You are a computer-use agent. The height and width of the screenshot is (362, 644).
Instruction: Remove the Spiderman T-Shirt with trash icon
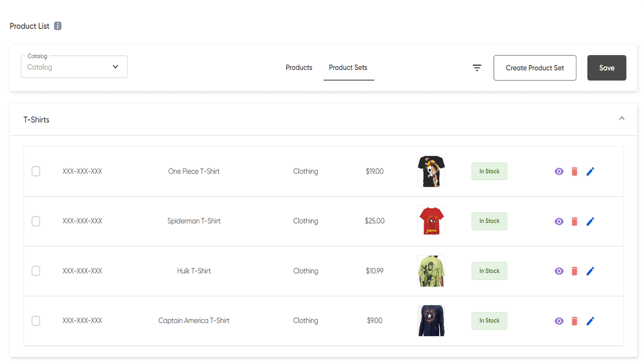574,222
